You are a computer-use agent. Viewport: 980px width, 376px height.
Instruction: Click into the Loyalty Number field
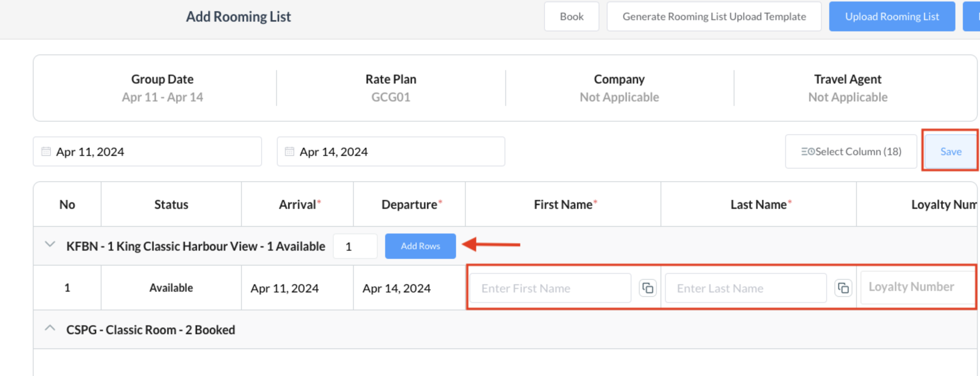(x=917, y=287)
